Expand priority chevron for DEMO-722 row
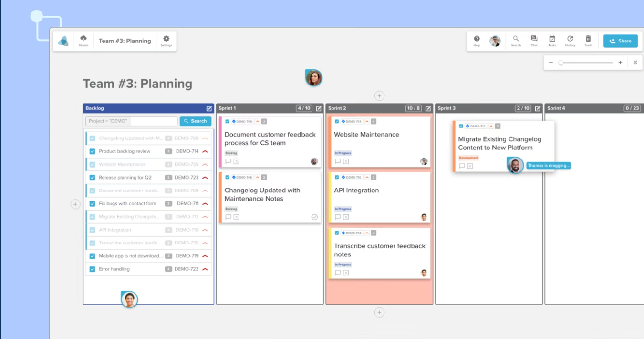This screenshot has height=339, width=644. [205, 269]
